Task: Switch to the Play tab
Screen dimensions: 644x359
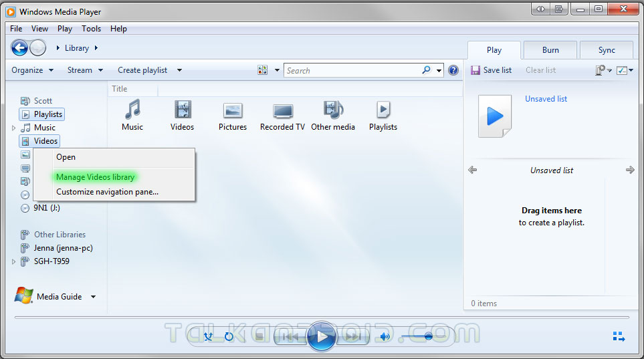Action: click(x=494, y=50)
